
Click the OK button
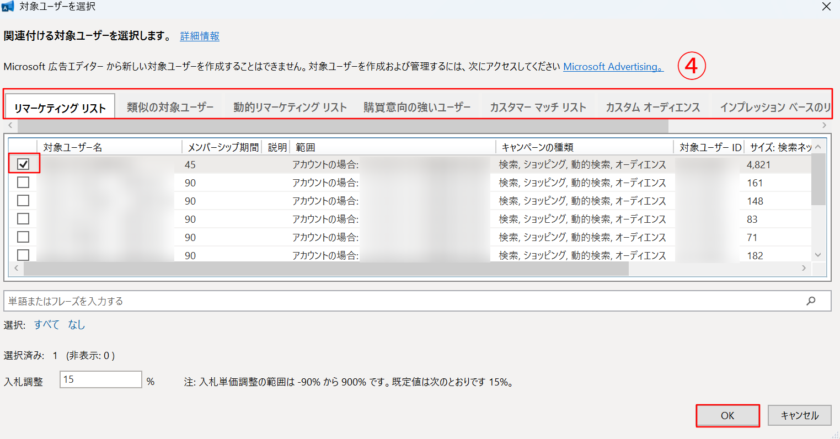[727, 415]
